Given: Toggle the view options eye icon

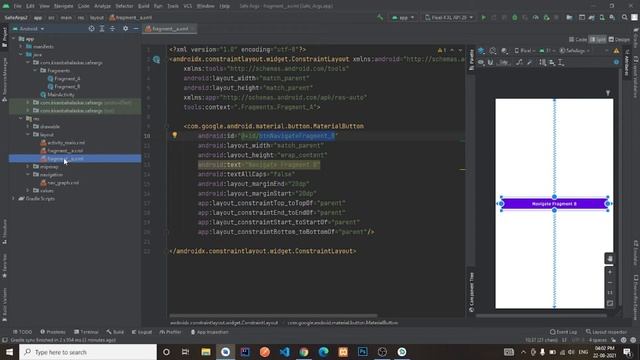Looking at the screenshot, I should (x=481, y=62).
